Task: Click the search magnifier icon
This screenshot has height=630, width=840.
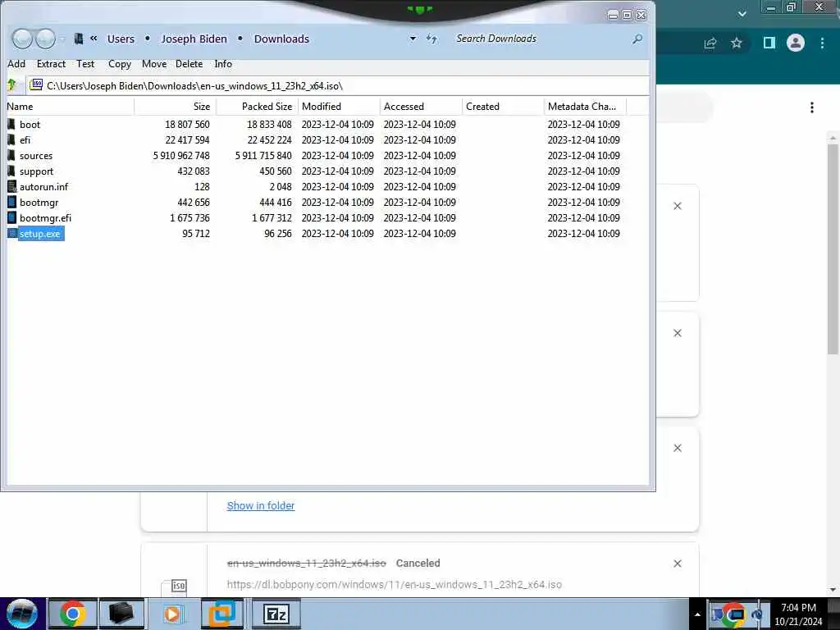Action: tap(637, 39)
